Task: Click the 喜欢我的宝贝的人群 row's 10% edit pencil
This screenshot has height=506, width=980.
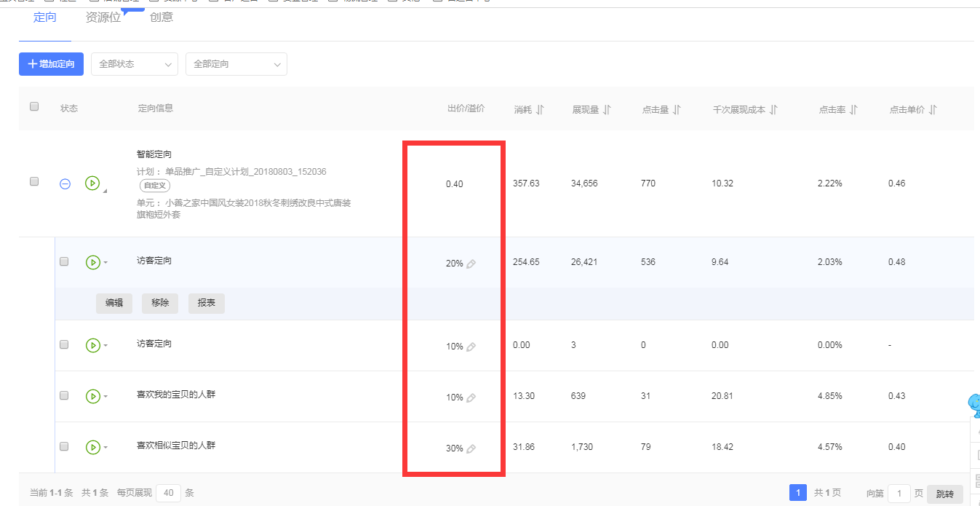Action: pos(471,398)
